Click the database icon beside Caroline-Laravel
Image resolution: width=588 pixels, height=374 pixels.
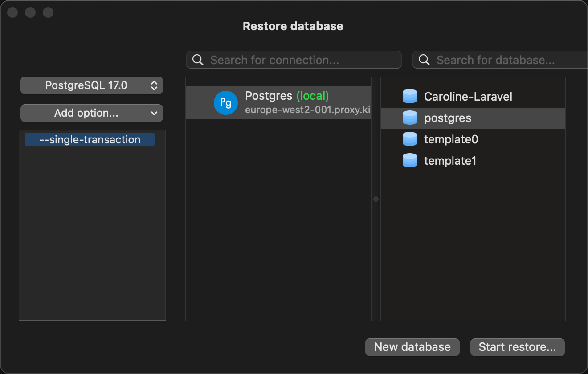click(x=409, y=96)
